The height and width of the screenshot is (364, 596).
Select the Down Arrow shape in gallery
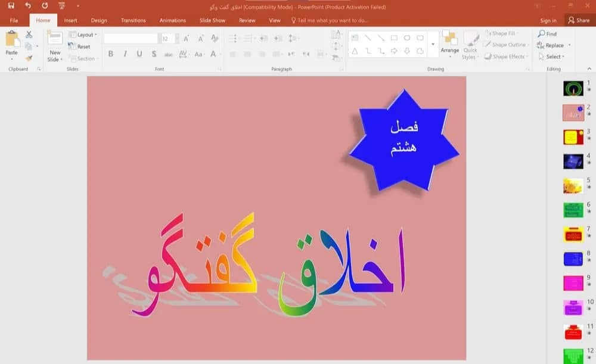(x=407, y=51)
